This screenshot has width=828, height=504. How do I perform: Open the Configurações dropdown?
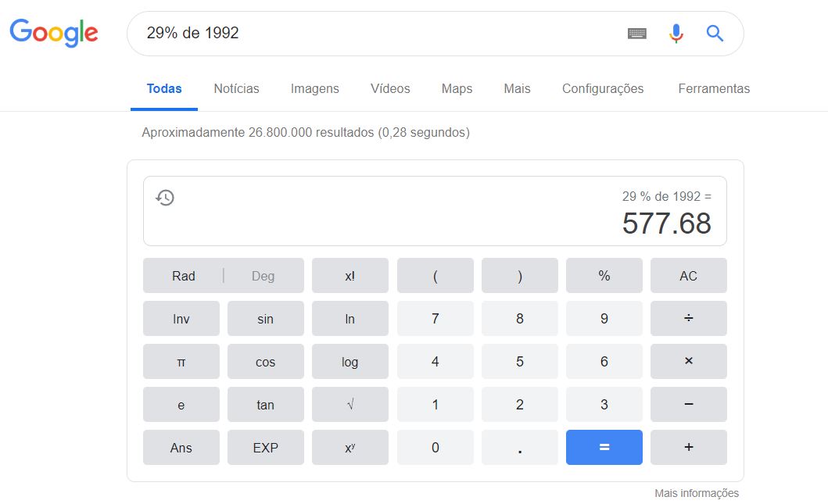click(603, 88)
